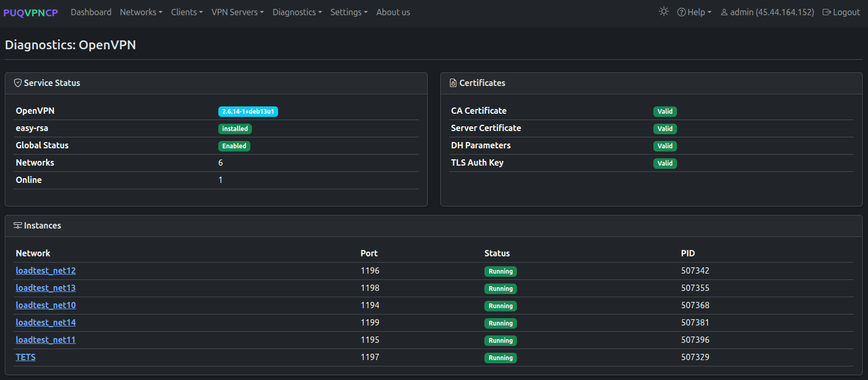Click the Networks count value 6
868x380 pixels.
[220, 162]
